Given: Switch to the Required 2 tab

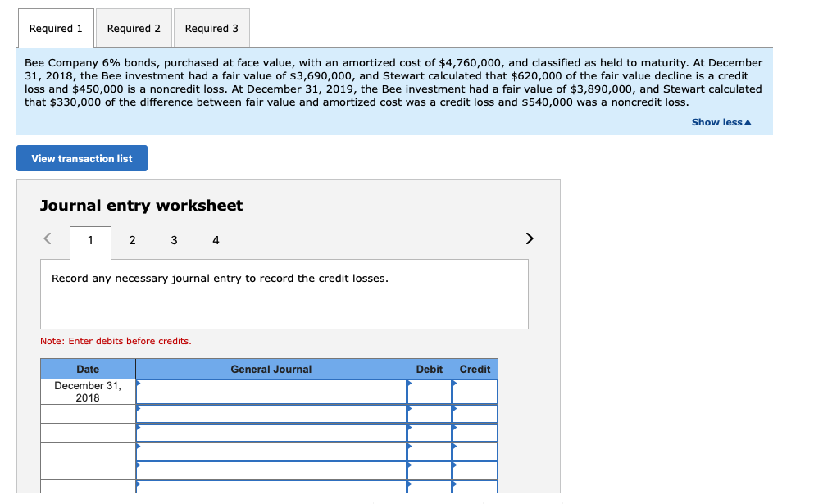Looking at the screenshot, I should (134, 28).
